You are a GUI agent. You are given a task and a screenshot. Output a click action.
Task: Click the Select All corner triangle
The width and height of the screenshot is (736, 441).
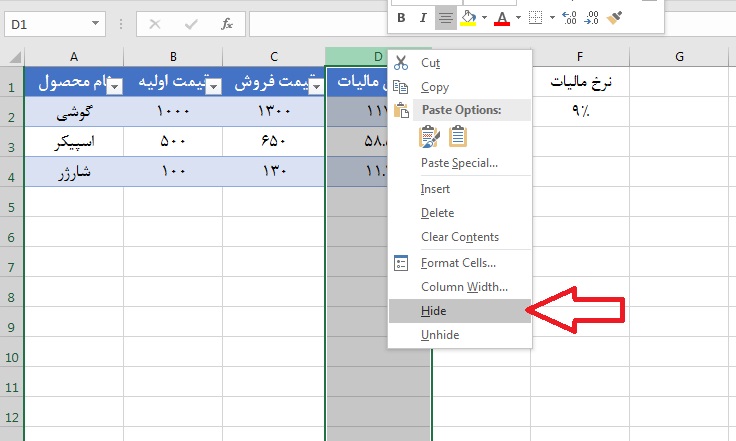pos(15,57)
